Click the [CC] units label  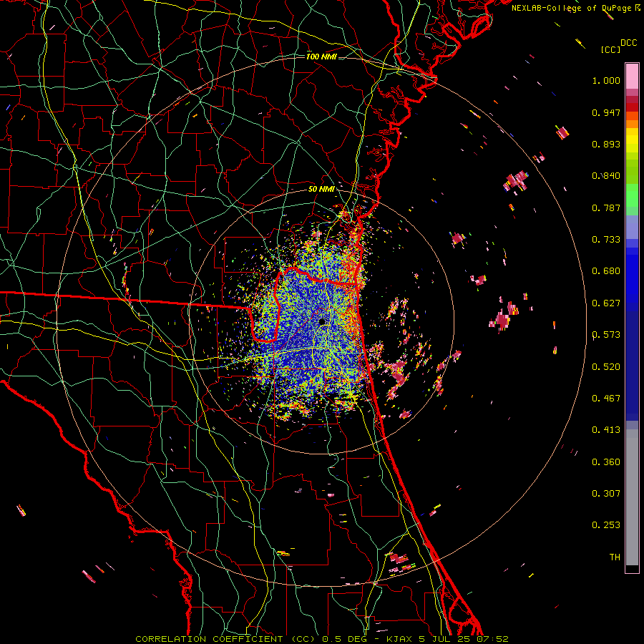[x=611, y=49]
